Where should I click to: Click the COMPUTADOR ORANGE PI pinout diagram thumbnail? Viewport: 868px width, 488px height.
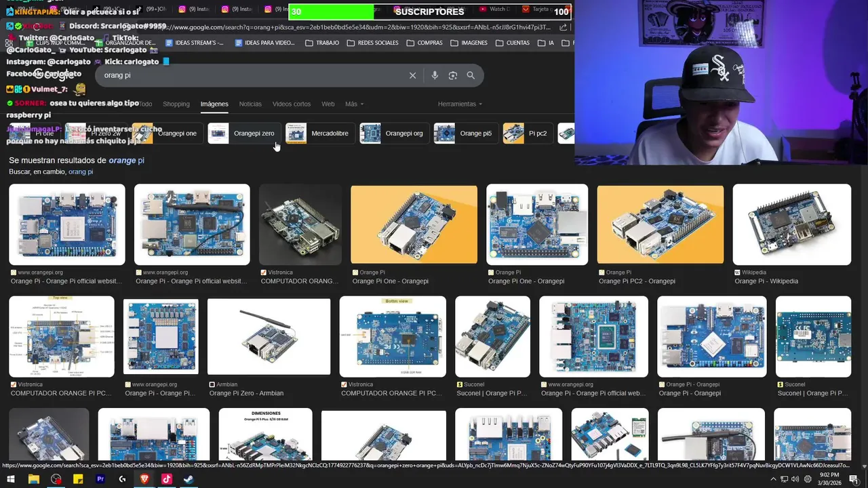[x=62, y=337]
